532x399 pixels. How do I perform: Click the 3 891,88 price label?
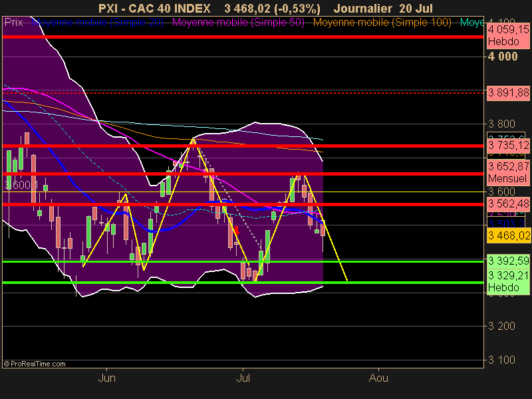[x=508, y=92]
